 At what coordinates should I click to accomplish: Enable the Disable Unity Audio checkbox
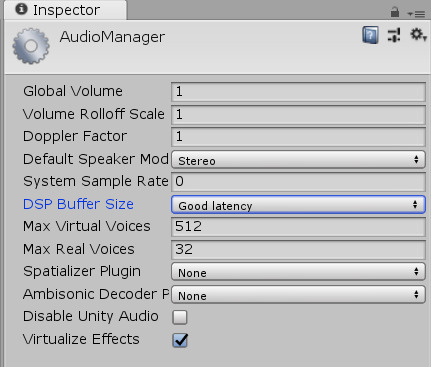(x=180, y=317)
